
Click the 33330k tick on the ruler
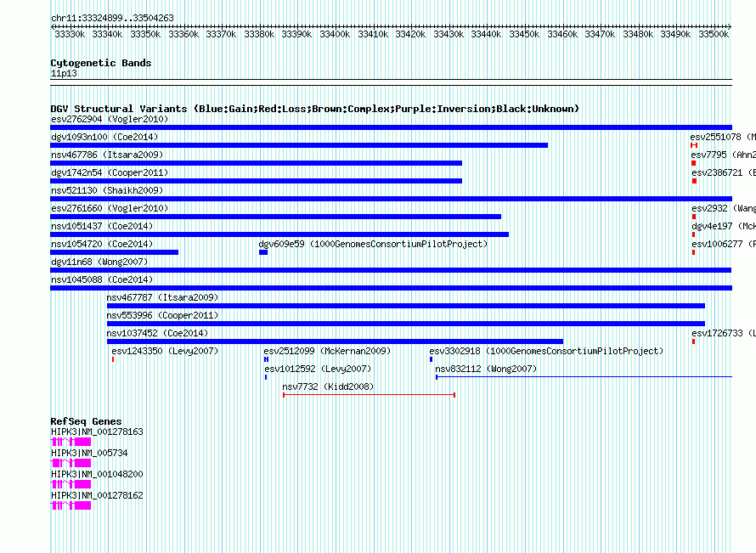(x=70, y=34)
